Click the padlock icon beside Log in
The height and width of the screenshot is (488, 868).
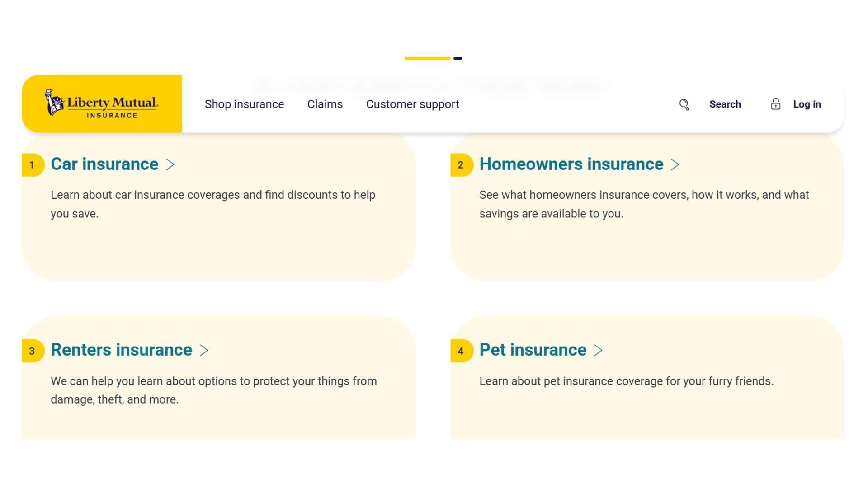click(x=776, y=104)
